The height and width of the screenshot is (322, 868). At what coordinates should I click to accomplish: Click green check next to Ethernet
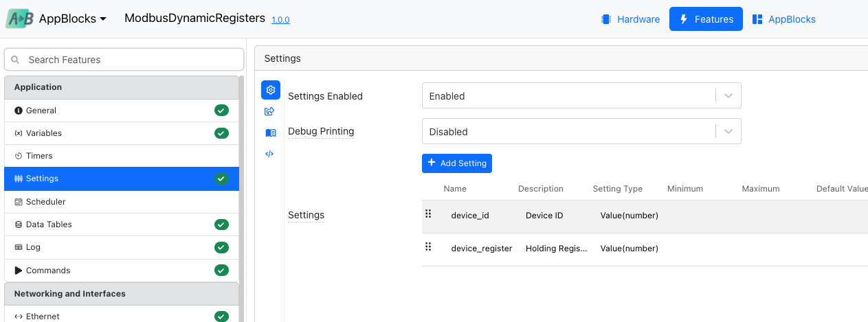pyautogui.click(x=221, y=317)
